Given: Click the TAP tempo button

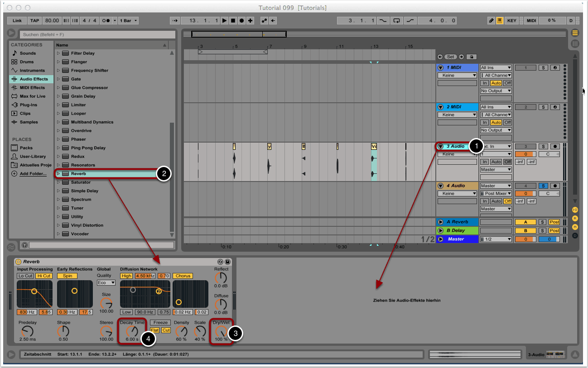Looking at the screenshot, I should click(x=35, y=21).
